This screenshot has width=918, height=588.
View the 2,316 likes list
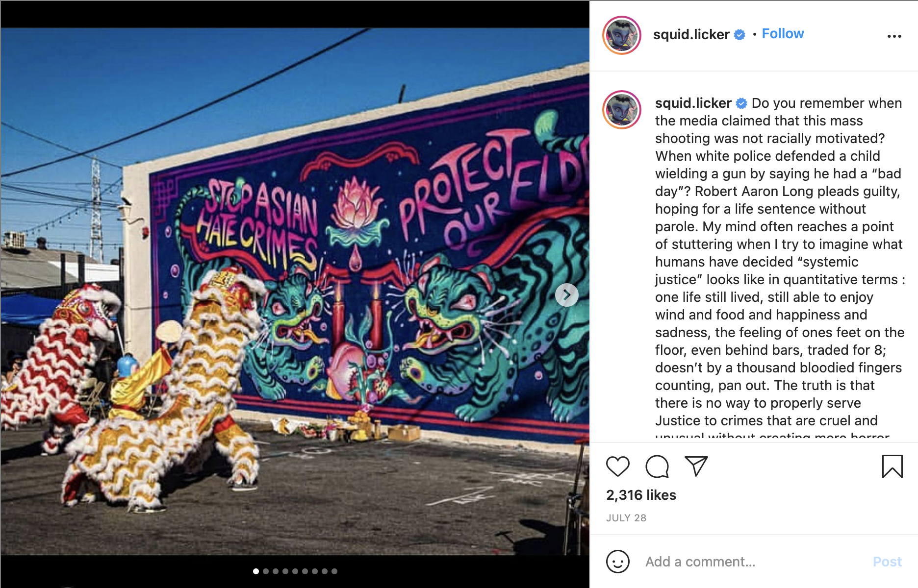tap(641, 495)
